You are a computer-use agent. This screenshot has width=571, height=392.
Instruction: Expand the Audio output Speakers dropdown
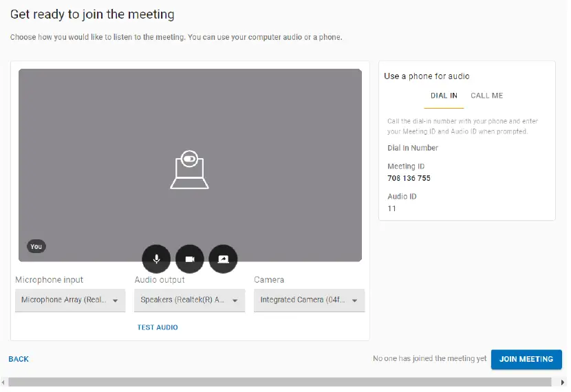(189, 301)
